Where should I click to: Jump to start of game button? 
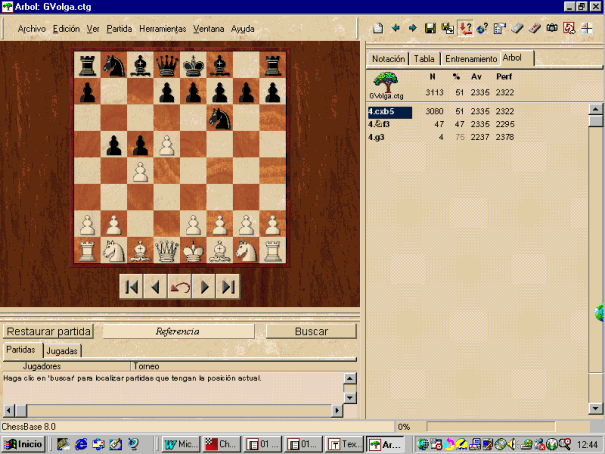pyautogui.click(x=131, y=287)
